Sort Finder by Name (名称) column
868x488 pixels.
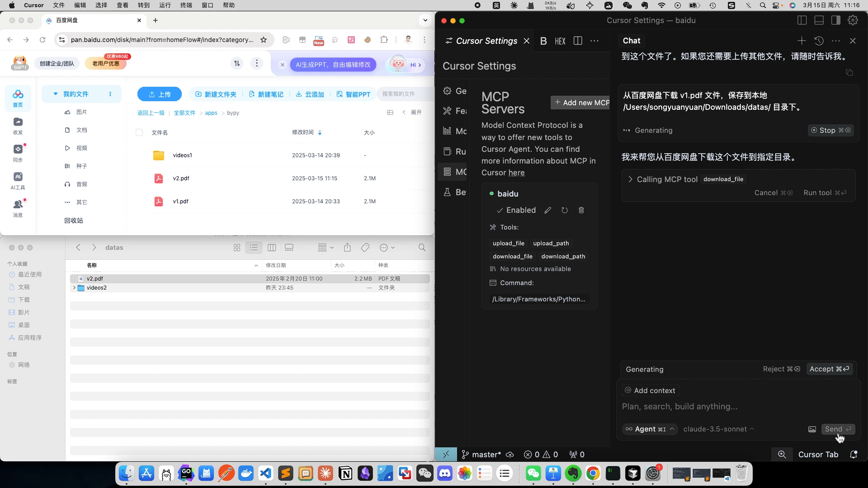tap(92, 265)
